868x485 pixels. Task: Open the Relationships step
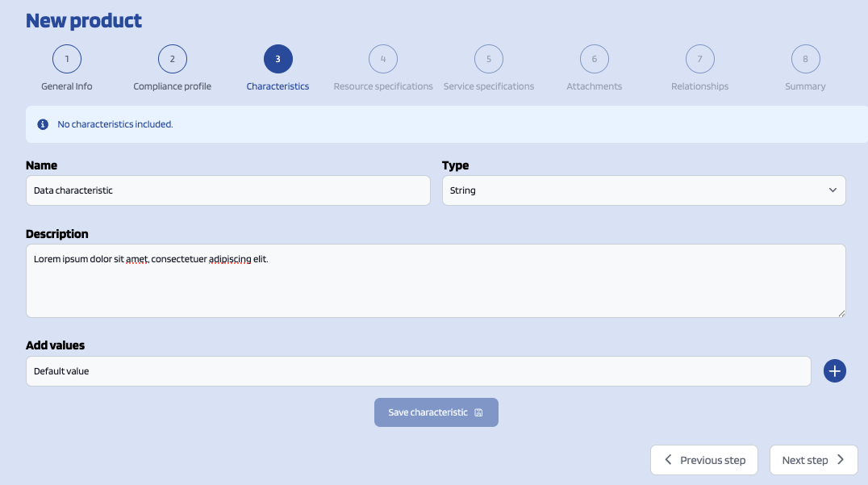pyautogui.click(x=699, y=59)
